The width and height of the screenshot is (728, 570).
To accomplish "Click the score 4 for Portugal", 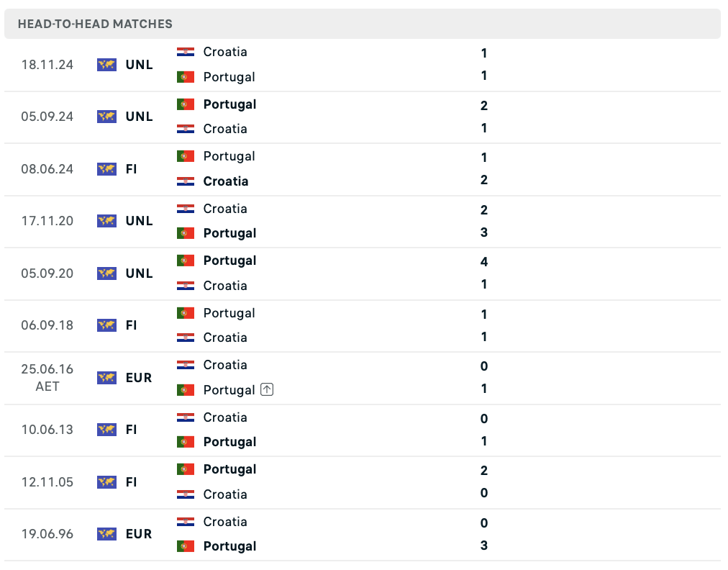I will tap(484, 262).
